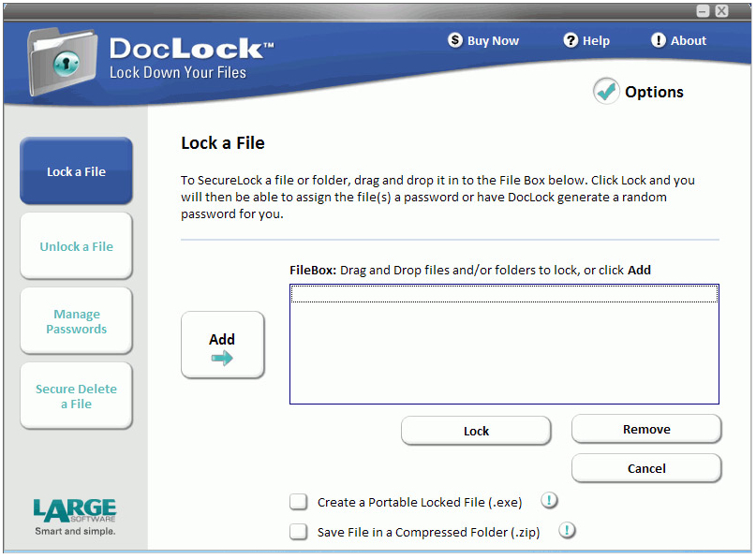Image resolution: width=756 pixels, height=559 pixels.
Task: Click the dollar sign Buy Now icon
Action: (454, 40)
